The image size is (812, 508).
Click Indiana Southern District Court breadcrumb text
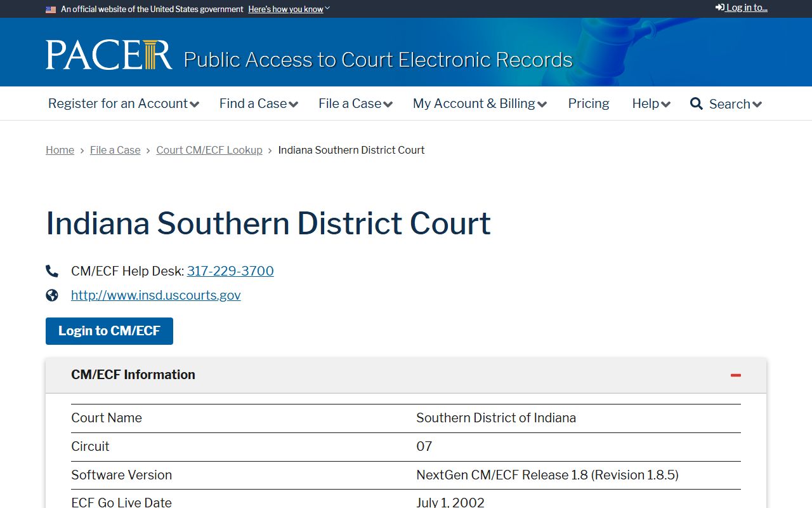pos(351,150)
